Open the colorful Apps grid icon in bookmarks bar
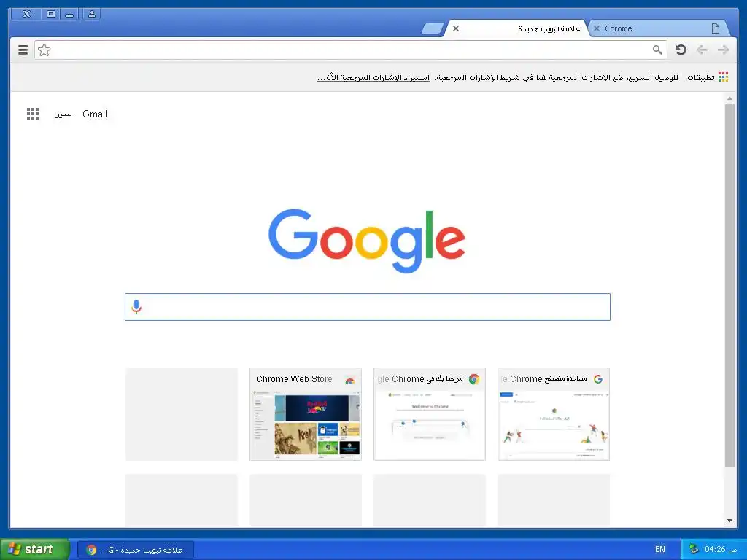747x560 pixels. pos(723,77)
